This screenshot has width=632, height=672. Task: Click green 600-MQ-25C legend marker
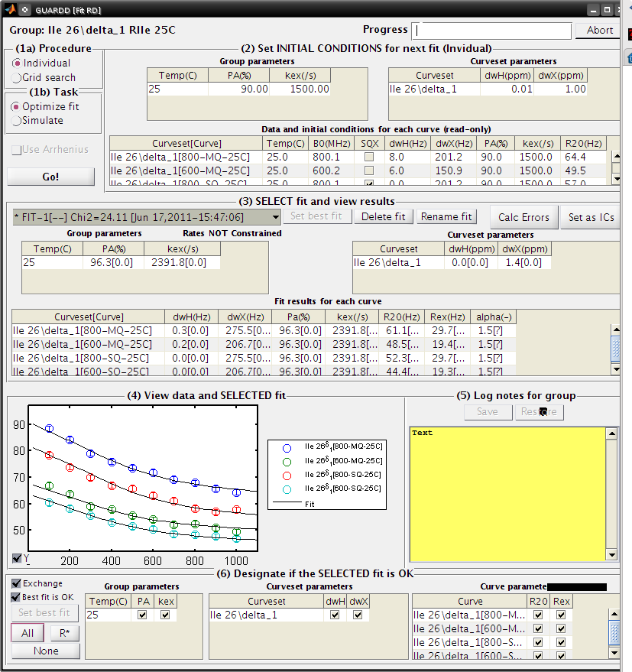(x=287, y=462)
